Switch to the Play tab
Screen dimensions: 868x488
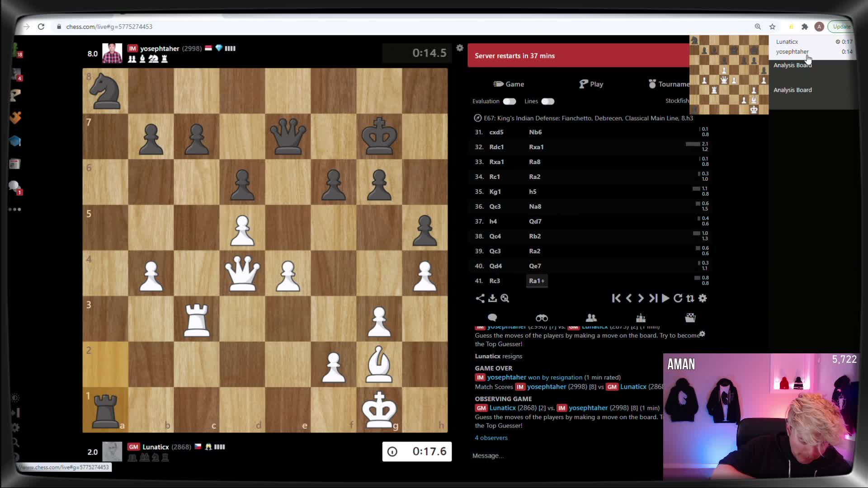tap(591, 84)
